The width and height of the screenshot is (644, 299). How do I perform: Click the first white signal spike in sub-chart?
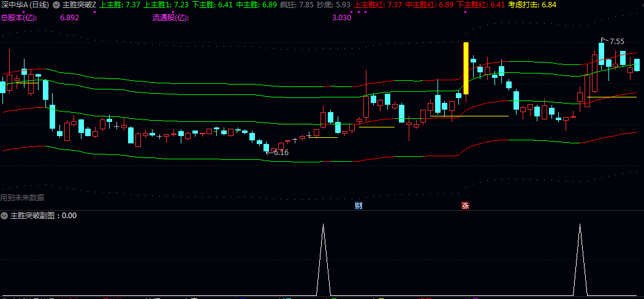pos(324,260)
